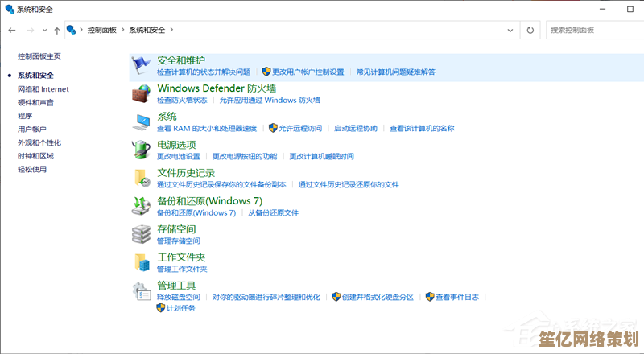Open 轻松使用 category in the sidebar
Image resolution: width=644 pixels, height=354 pixels.
pyautogui.click(x=31, y=169)
